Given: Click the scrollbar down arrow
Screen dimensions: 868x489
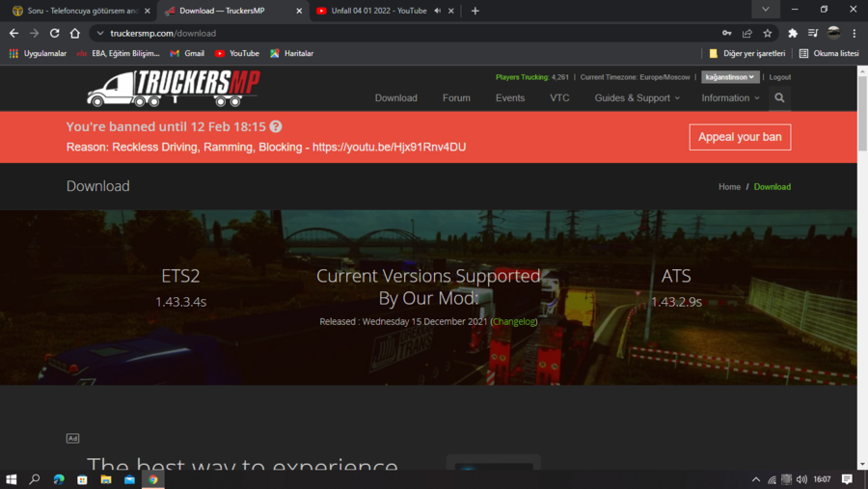Looking at the screenshot, I should coord(862,465).
